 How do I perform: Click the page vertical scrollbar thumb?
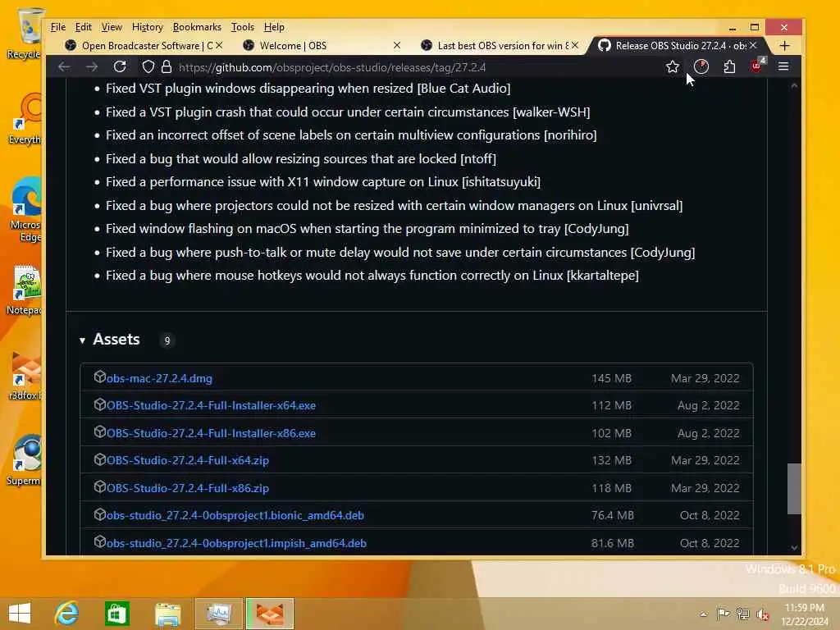tap(794, 489)
